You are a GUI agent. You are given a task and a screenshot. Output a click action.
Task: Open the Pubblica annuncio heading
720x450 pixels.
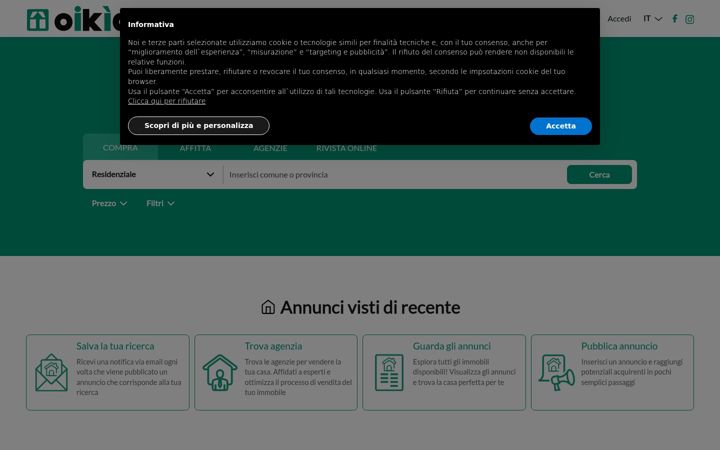pos(619,346)
